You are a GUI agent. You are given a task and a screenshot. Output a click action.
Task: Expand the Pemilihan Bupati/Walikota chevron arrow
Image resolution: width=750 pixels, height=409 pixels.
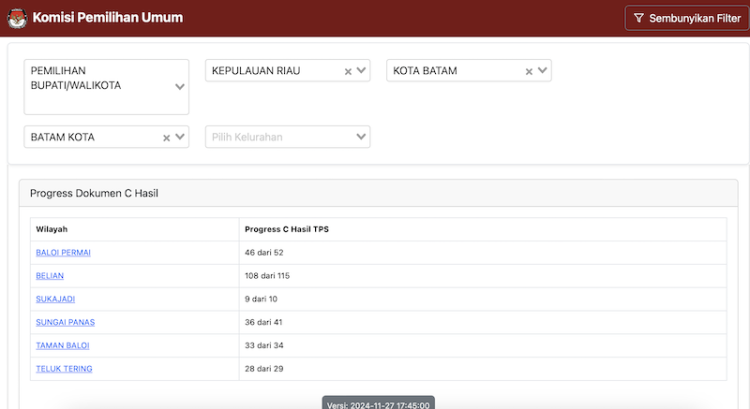coord(179,87)
